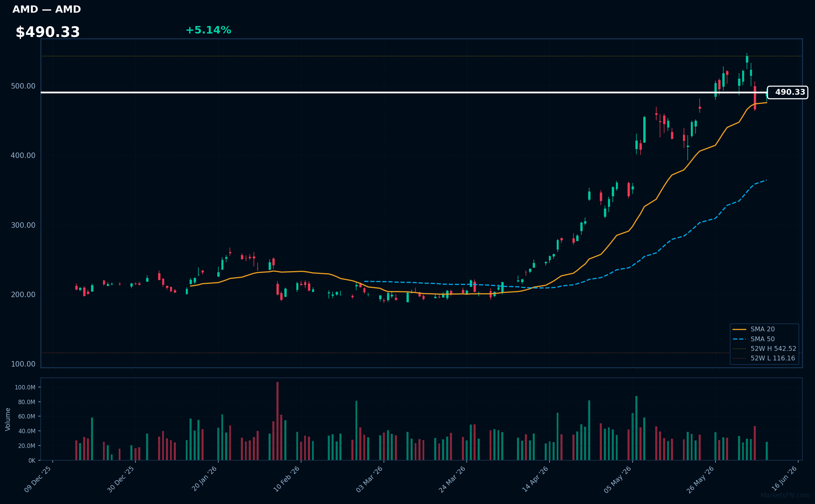Click the 14 Apr '26 date label
815x504 pixels.
tap(535, 479)
